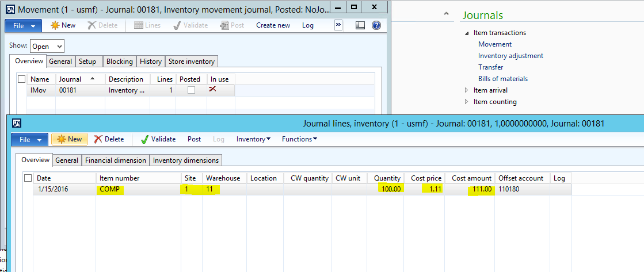Toggle the Posted checkbox for journal 00181
Viewport: 644px width, 272px height.
pos(191,90)
